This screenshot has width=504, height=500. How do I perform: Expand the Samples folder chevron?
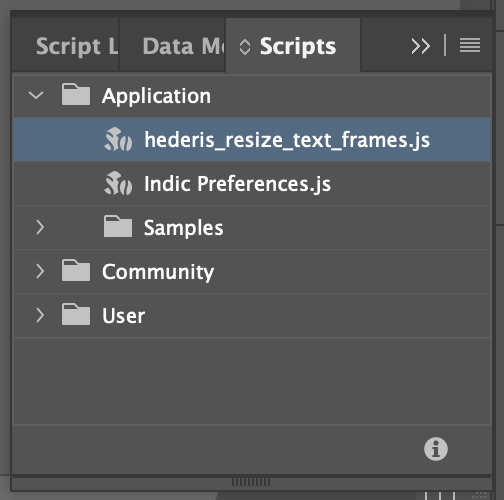click(x=40, y=227)
